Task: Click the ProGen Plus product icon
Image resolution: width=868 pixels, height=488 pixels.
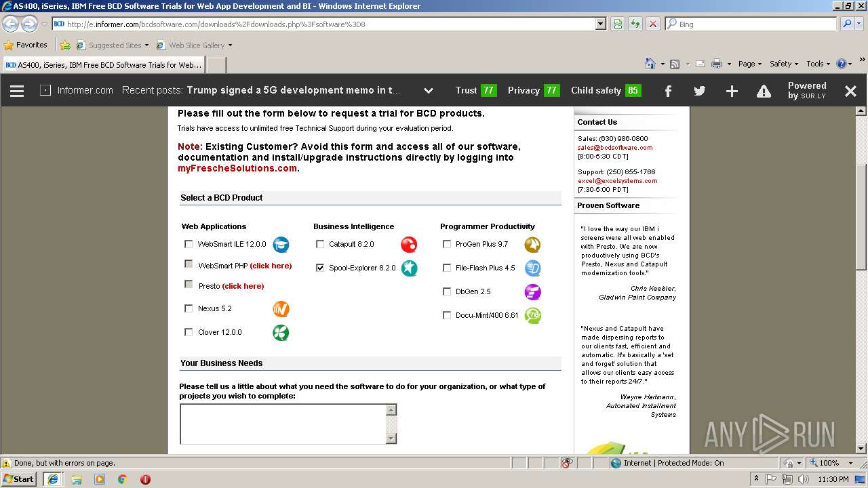Action: (x=532, y=245)
